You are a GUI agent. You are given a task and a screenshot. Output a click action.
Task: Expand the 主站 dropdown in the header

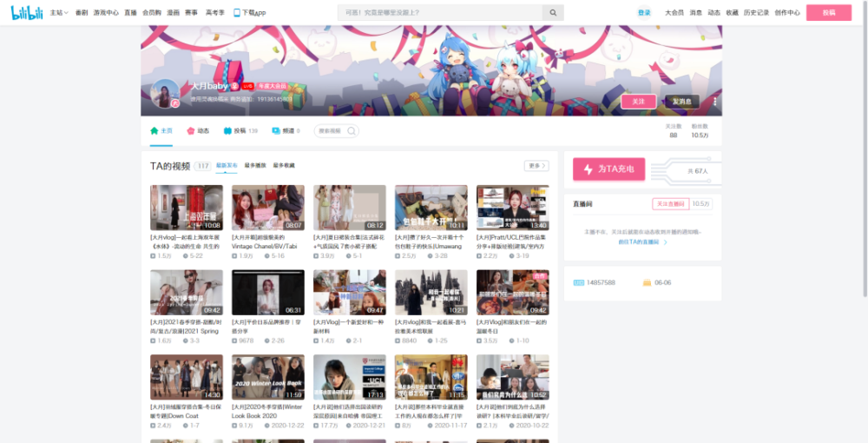tap(59, 13)
